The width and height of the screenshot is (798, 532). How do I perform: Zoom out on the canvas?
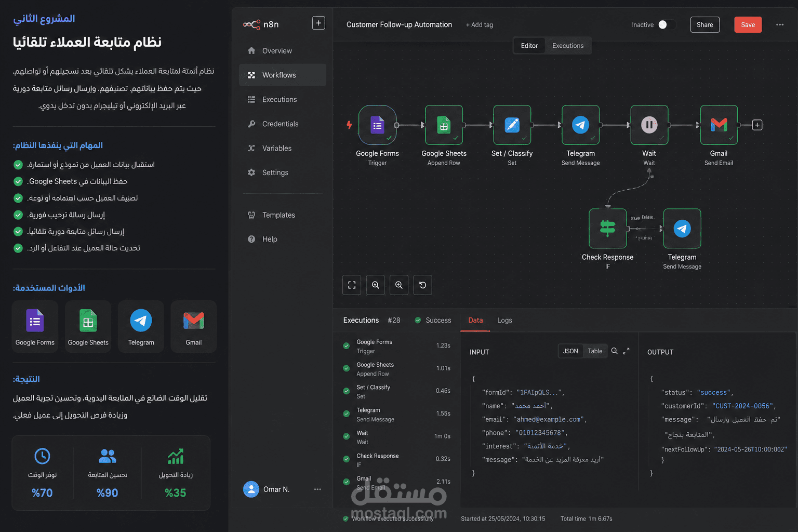point(398,285)
